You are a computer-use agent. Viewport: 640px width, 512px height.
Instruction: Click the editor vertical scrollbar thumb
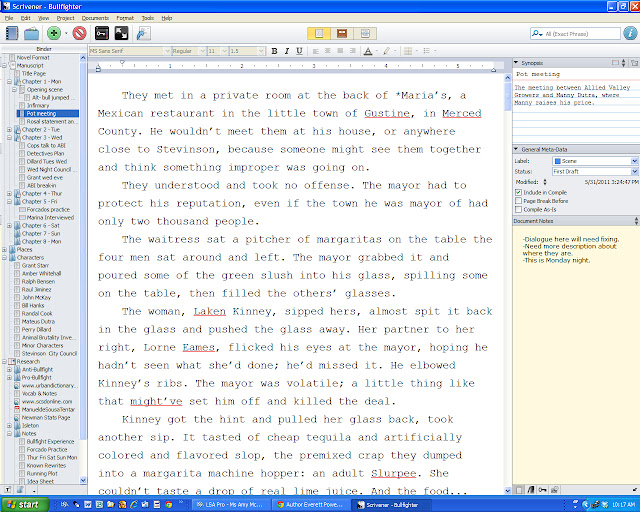(508, 97)
